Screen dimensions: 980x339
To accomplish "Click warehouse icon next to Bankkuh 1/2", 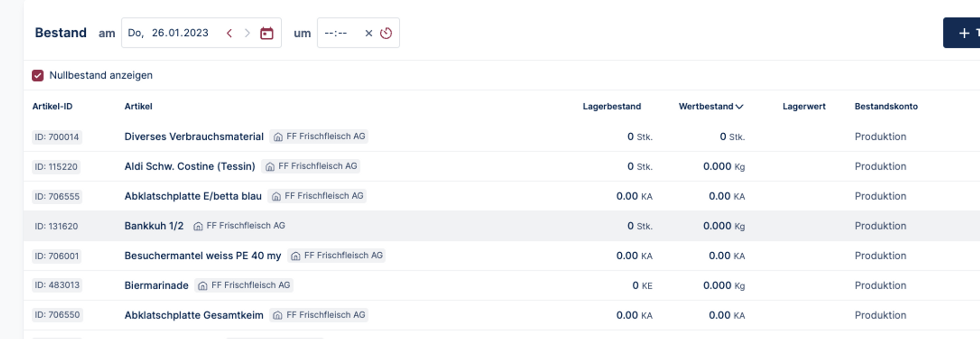I will pos(198,226).
